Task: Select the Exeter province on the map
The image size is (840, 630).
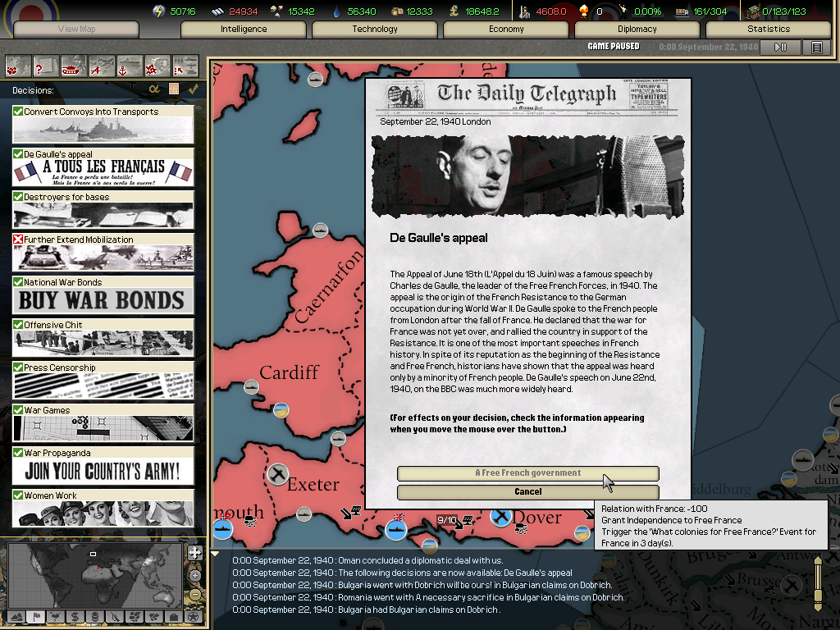Action: (x=313, y=484)
